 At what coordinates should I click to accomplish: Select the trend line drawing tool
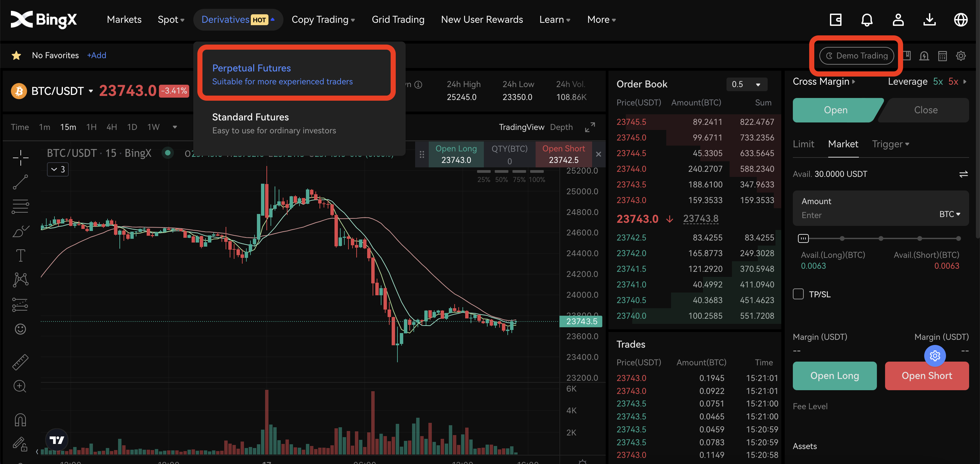20,182
